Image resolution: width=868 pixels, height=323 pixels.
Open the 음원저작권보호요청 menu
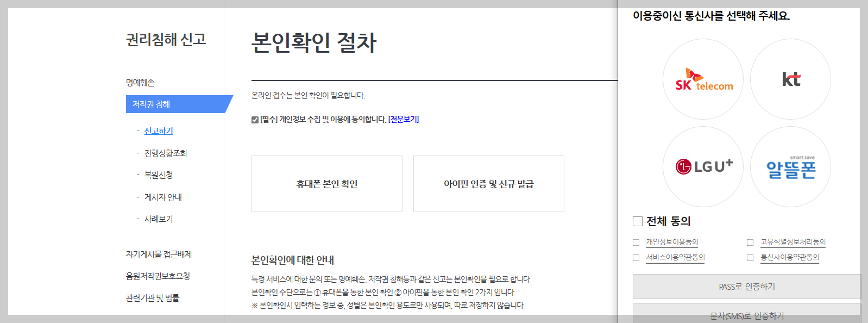[158, 276]
